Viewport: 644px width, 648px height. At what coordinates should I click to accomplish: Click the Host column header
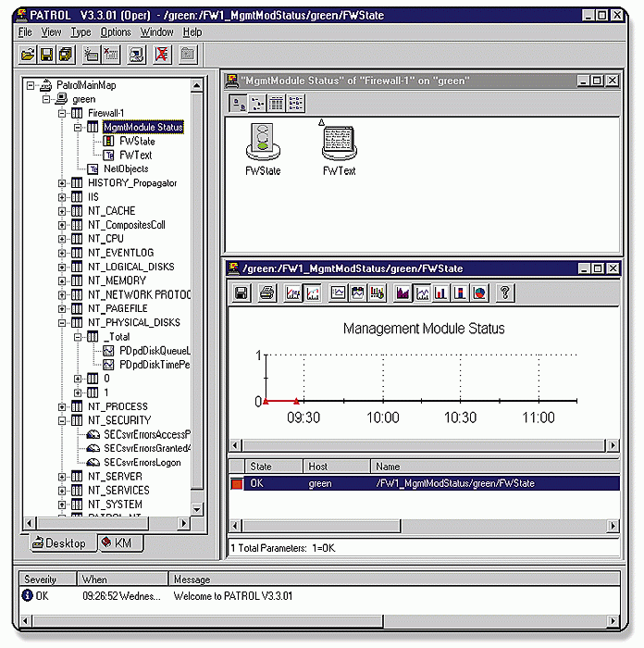[337, 467]
